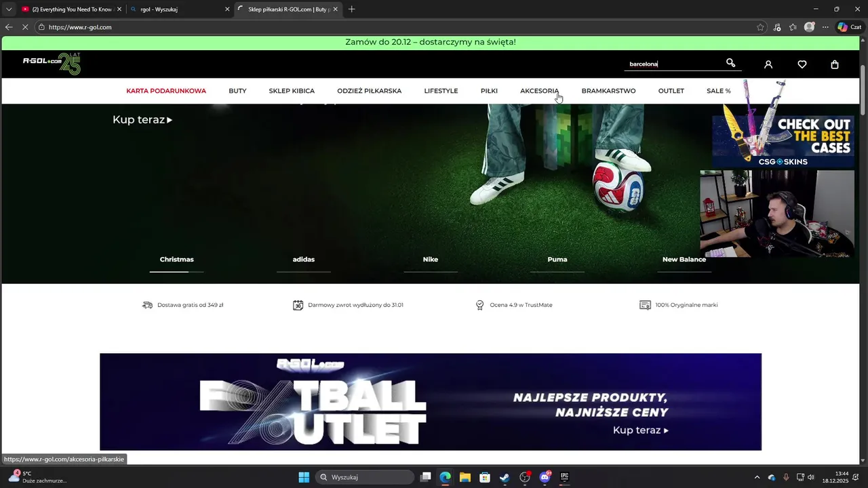Select the Puma banner slide tab
Viewport: 868px width, 488px height.
point(557,260)
